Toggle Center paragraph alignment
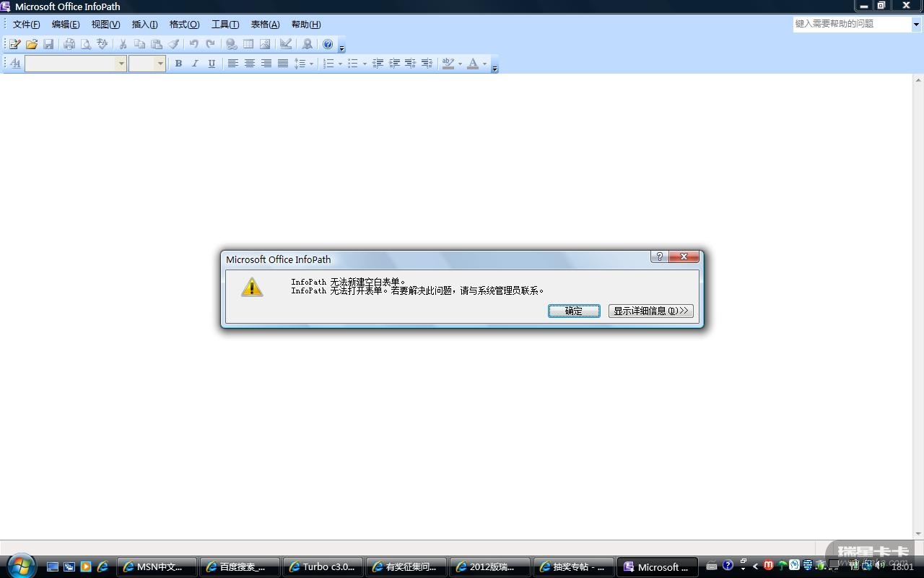 pyautogui.click(x=249, y=64)
